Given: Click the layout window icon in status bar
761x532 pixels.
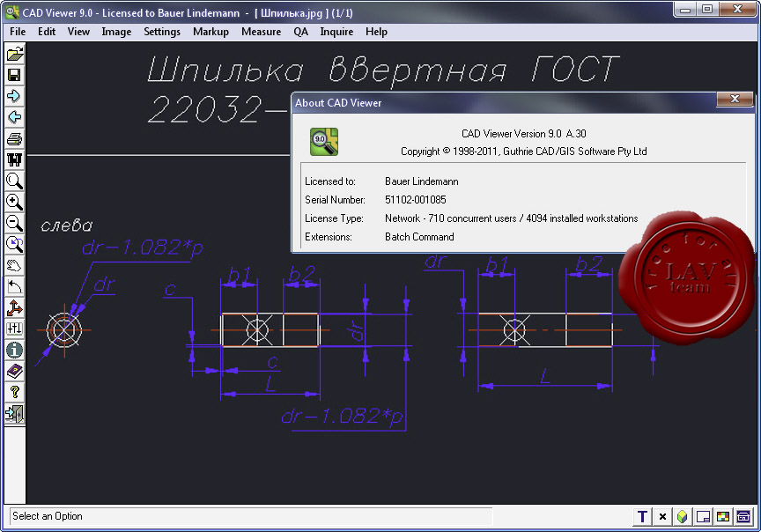Looking at the screenshot, I should 703,516.
